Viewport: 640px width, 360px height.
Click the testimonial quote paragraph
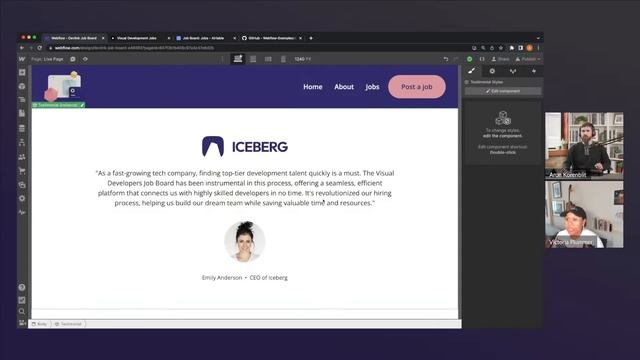click(x=245, y=188)
